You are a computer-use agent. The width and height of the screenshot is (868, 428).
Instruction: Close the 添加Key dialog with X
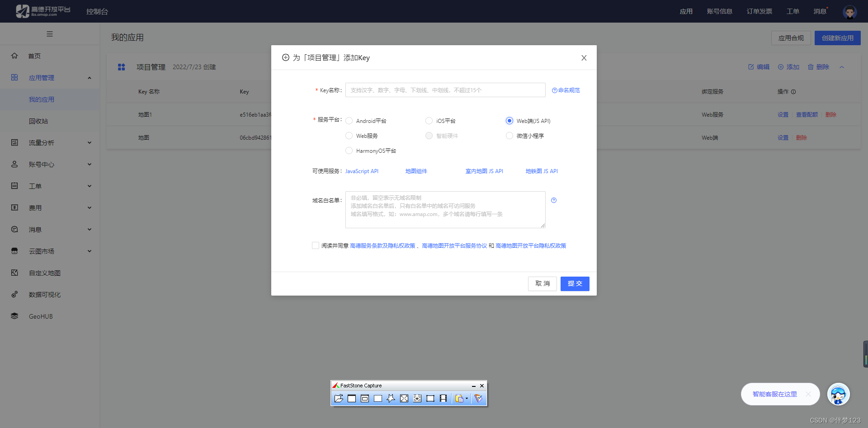pyautogui.click(x=584, y=58)
